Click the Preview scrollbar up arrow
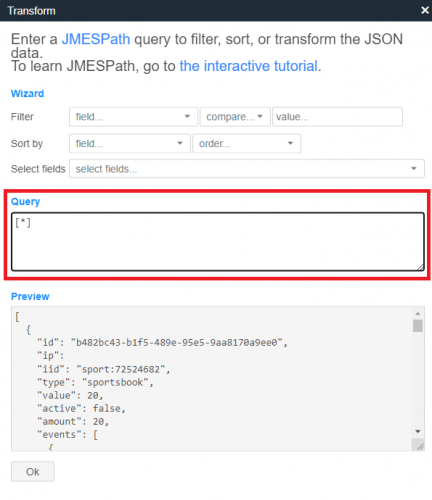432x500 pixels. point(418,313)
